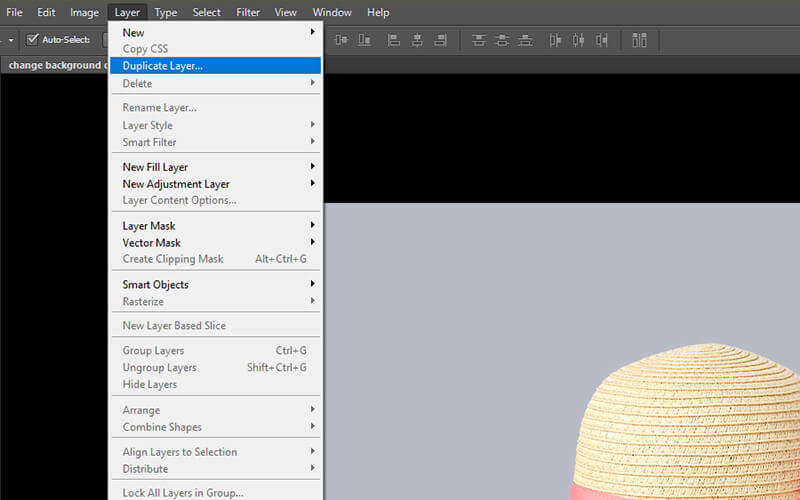Choose Copy CSS menu entry
Screen dimensions: 800x500
tap(215, 48)
